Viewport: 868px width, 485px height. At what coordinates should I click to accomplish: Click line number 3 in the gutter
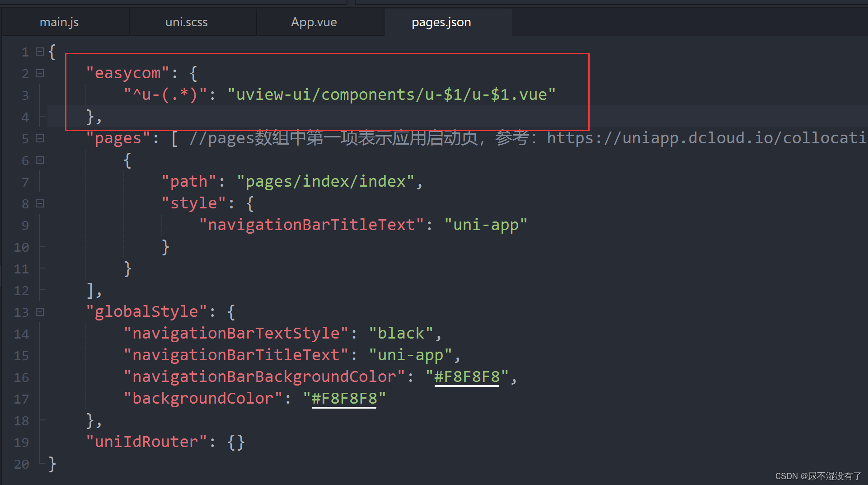coord(25,95)
